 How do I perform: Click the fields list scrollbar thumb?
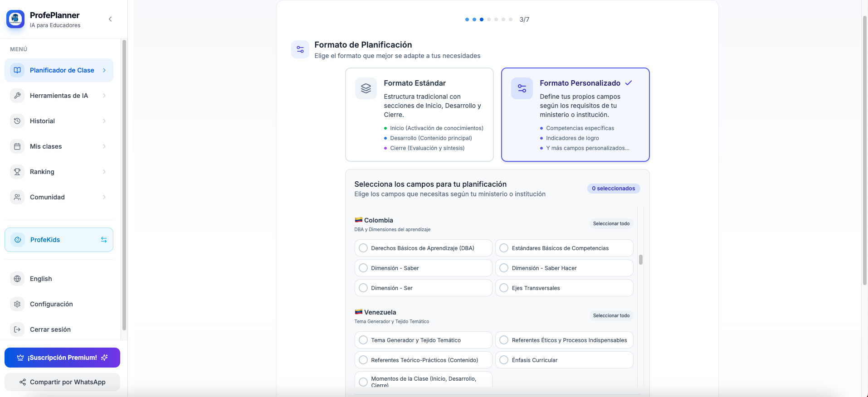pyautogui.click(x=641, y=260)
